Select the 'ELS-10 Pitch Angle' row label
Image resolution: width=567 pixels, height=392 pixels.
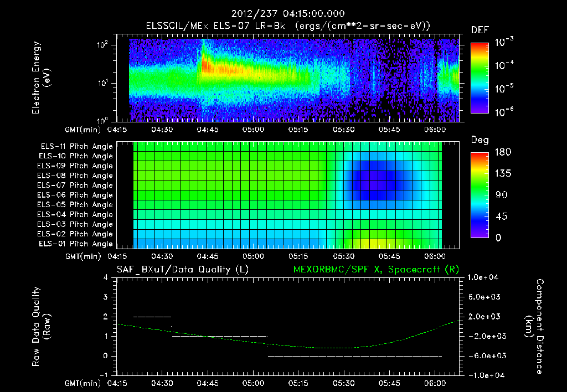click(76, 156)
